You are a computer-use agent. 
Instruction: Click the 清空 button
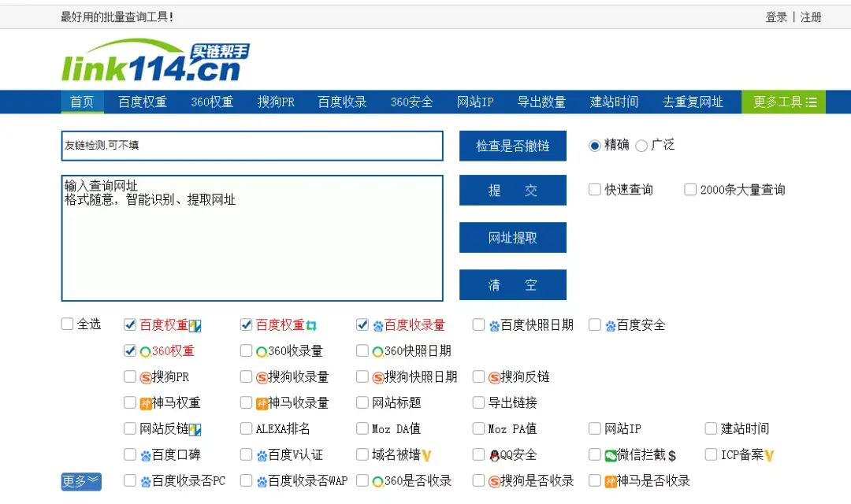(x=513, y=285)
